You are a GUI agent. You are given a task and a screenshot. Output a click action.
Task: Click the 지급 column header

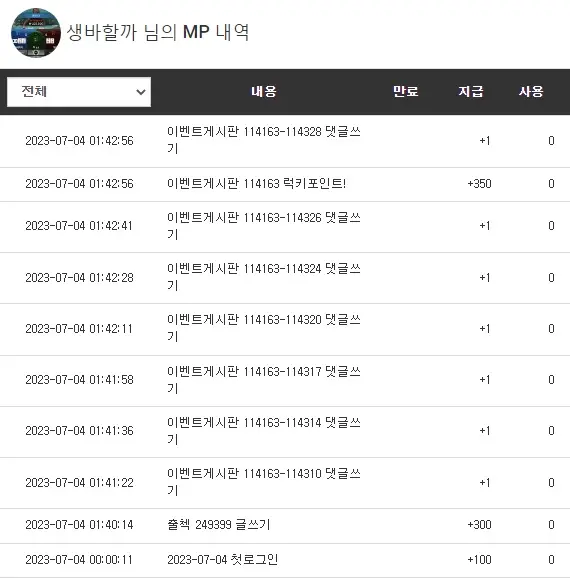click(x=470, y=91)
